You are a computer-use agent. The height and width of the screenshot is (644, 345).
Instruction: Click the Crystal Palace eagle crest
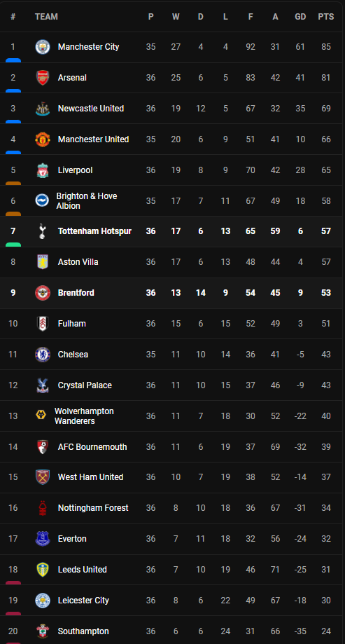pyautogui.click(x=43, y=385)
